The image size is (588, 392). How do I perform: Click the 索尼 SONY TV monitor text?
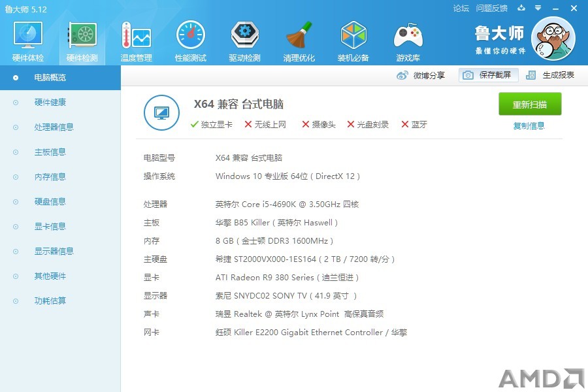pos(286,296)
